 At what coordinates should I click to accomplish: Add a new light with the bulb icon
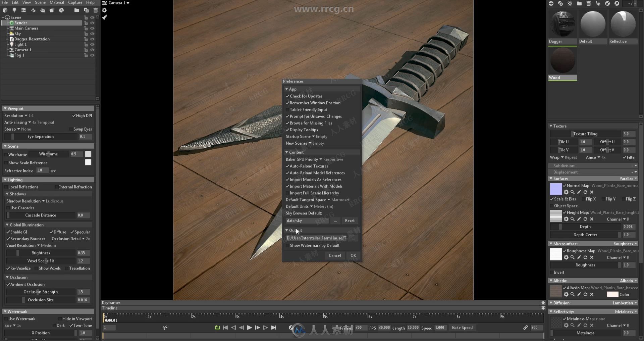pos(14,10)
